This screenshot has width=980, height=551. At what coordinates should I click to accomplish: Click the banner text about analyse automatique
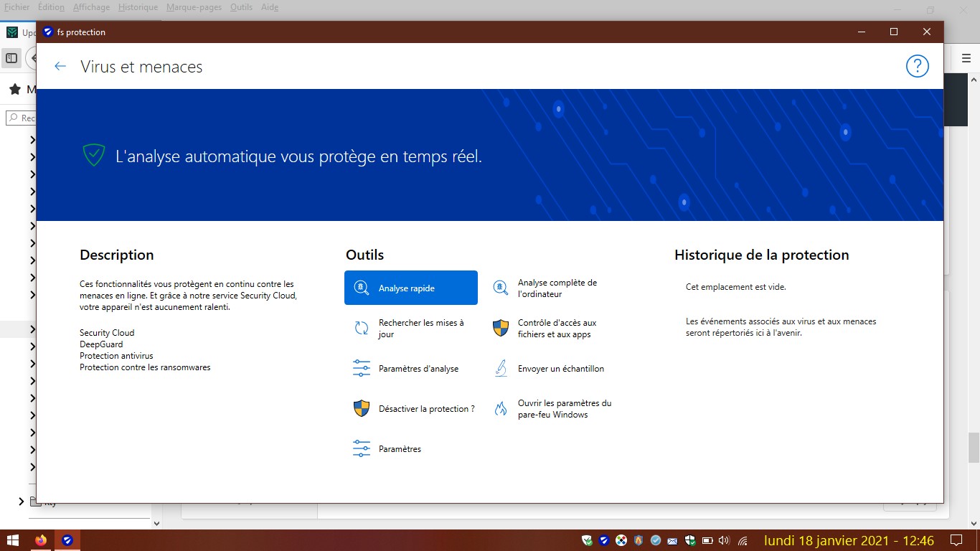298,156
